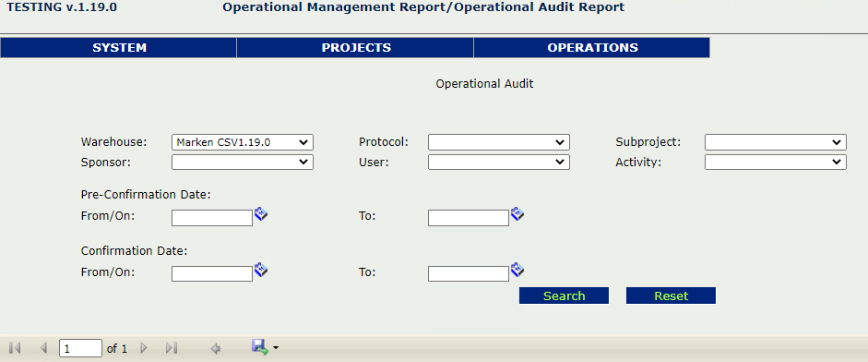Click the Reset button
Screen dimensions: 868x362
pyautogui.click(x=671, y=296)
